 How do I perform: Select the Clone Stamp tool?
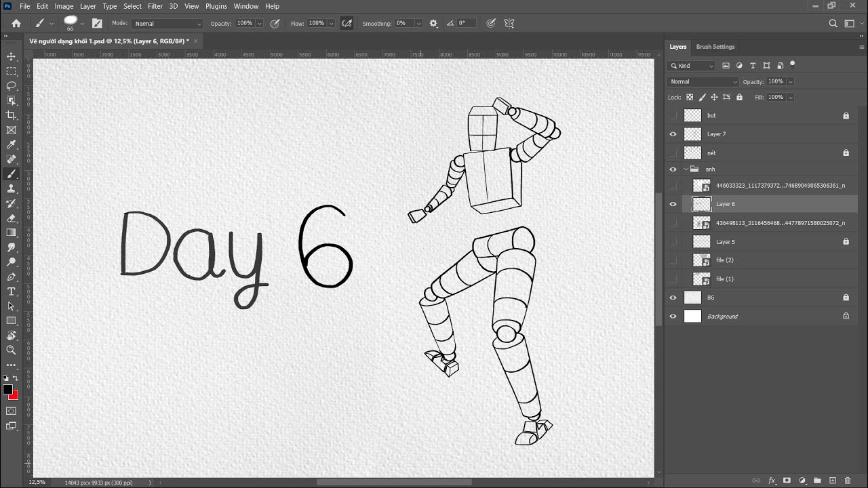click(x=11, y=189)
